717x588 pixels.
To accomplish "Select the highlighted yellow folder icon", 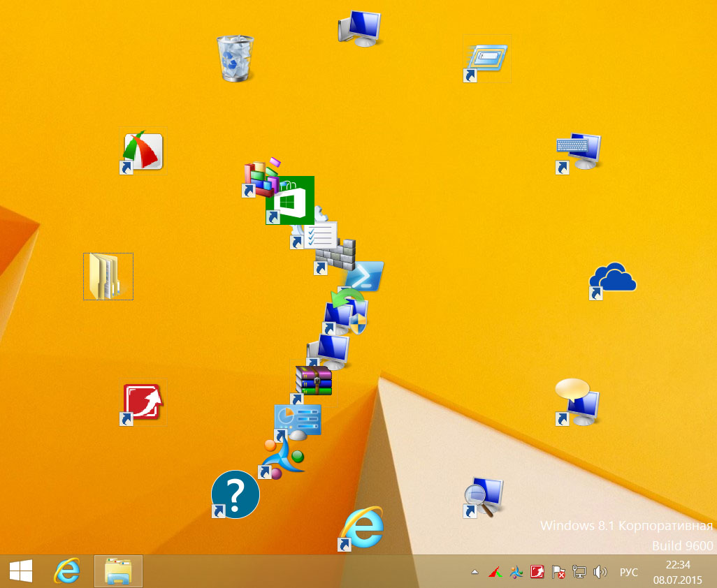I will pyautogui.click(x=108, y=277).
